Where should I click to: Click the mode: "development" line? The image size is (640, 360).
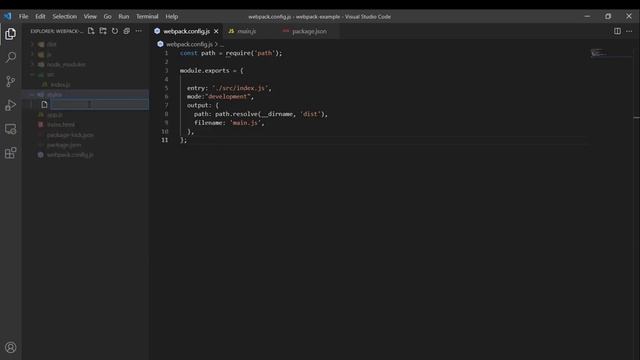click(220, 97)
